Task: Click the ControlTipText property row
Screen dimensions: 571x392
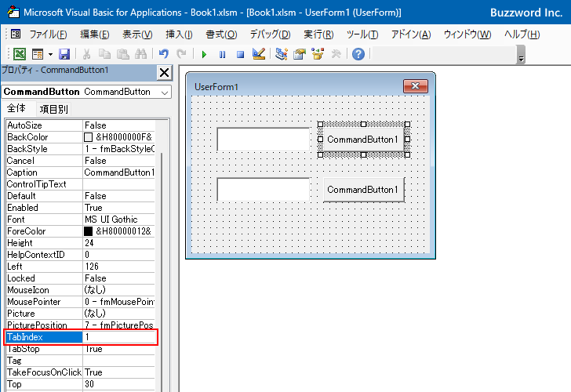Action: click(80, 184)
